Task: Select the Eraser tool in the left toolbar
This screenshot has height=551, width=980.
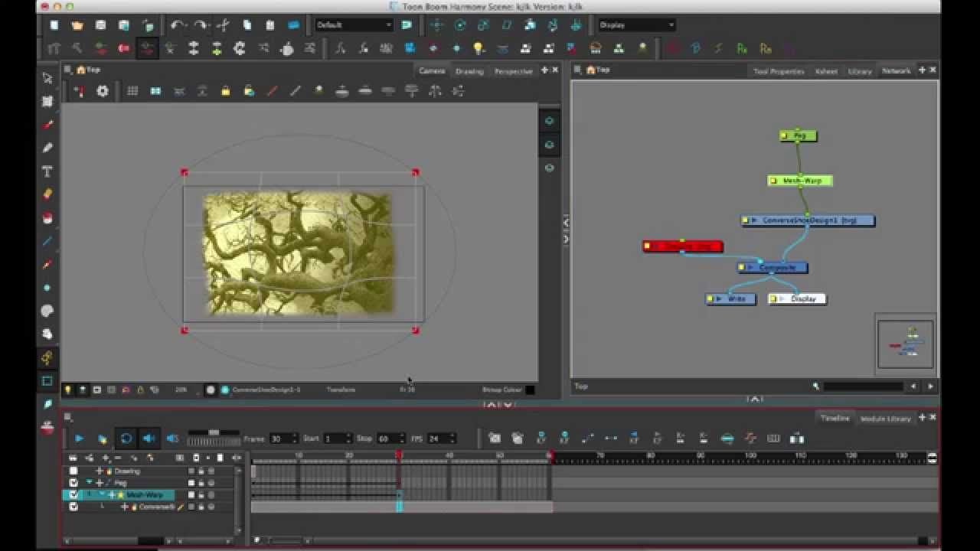Action: pyautogui.click(x=47, y=194)
